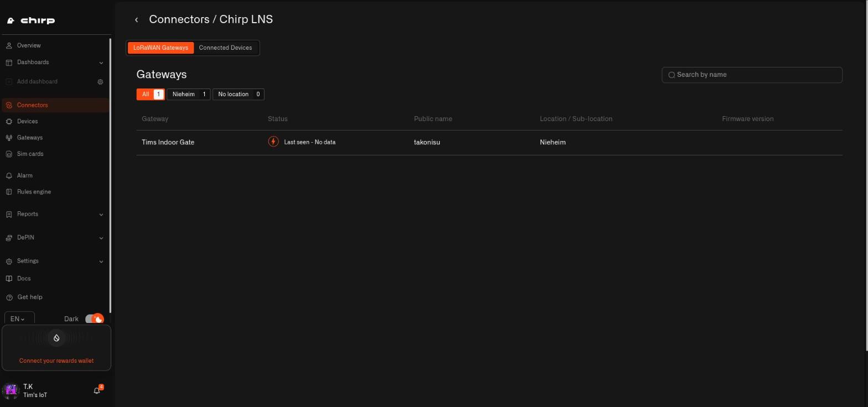Open the Overview page icon
Image resolution: width=868 pixels, height=407 pixels.
click(x=9, y=45)
